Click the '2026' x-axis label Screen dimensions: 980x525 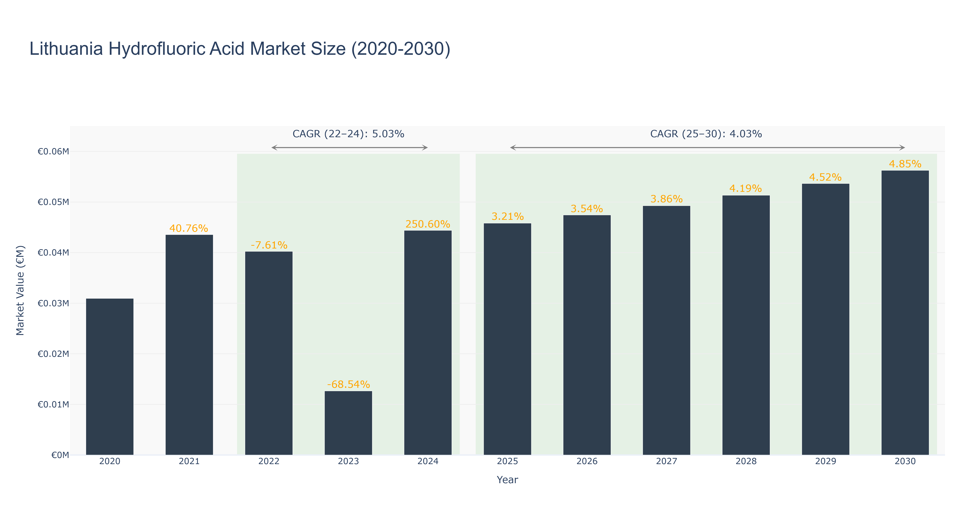click(x=587, y=461)
